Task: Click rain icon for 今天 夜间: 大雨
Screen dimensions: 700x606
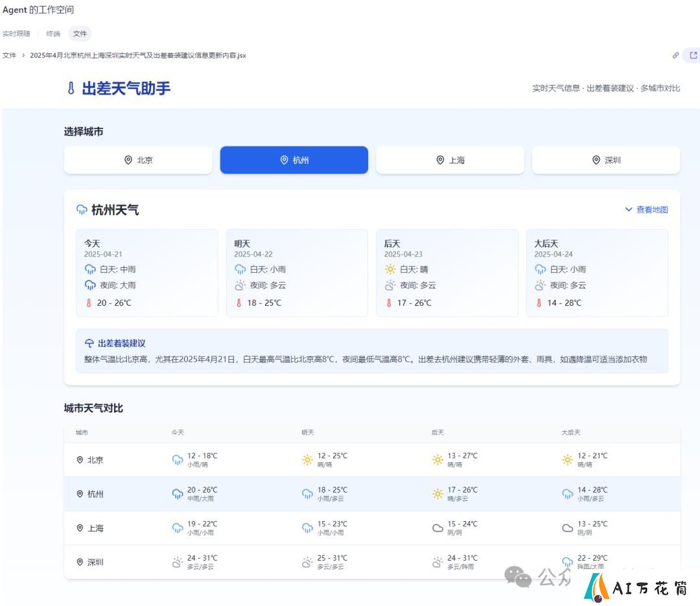Action: point(90,285)
